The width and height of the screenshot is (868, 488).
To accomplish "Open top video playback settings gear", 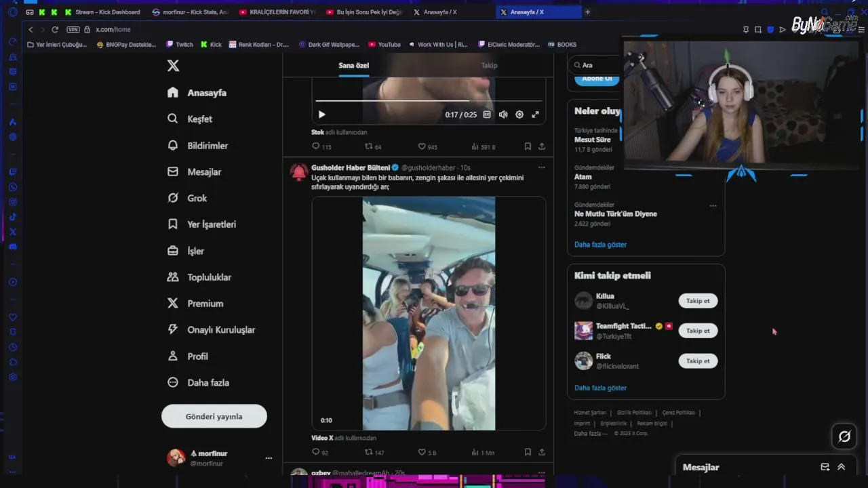I will 519,115.
